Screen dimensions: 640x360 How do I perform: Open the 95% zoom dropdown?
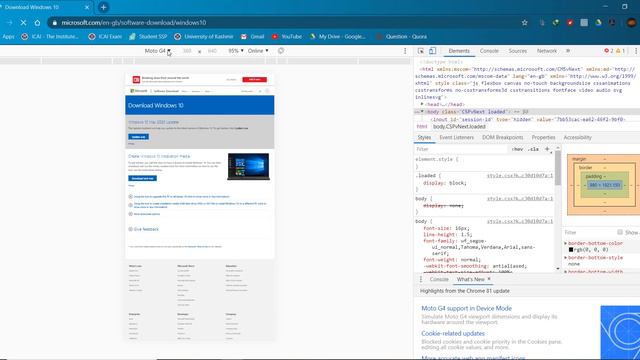[236, 51]
